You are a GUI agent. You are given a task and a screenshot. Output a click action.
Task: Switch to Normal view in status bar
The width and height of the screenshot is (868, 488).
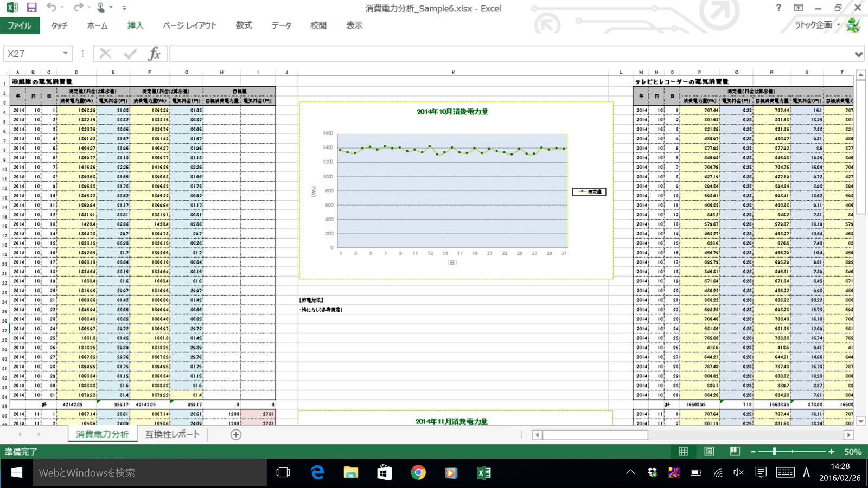coord(683,451)
